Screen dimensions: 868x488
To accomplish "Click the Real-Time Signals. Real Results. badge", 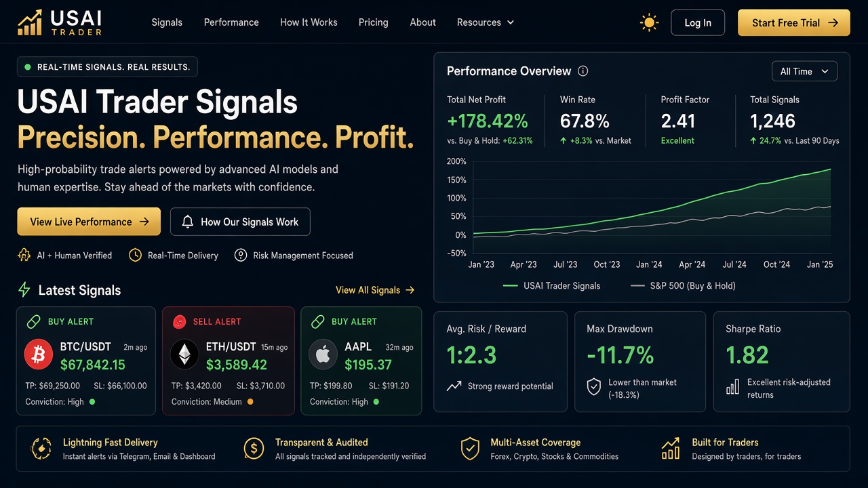I will coord(107,67).
